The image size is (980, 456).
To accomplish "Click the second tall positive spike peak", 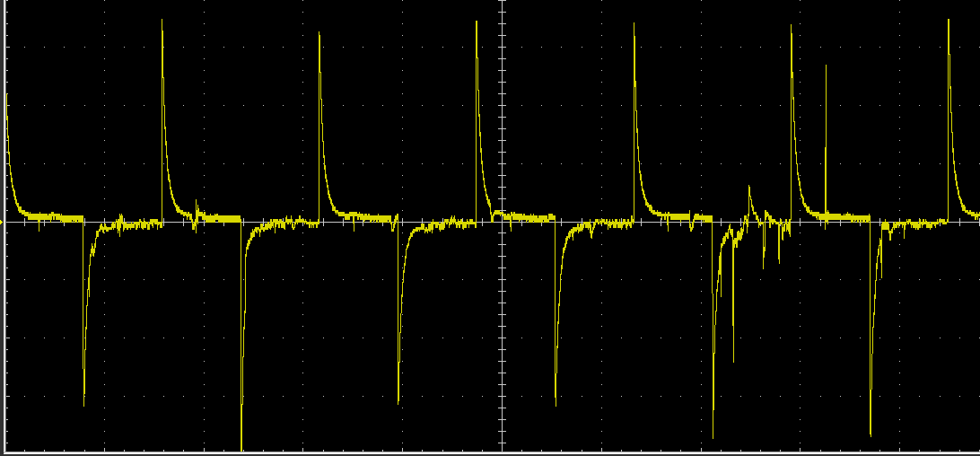I will pos(319,34).
